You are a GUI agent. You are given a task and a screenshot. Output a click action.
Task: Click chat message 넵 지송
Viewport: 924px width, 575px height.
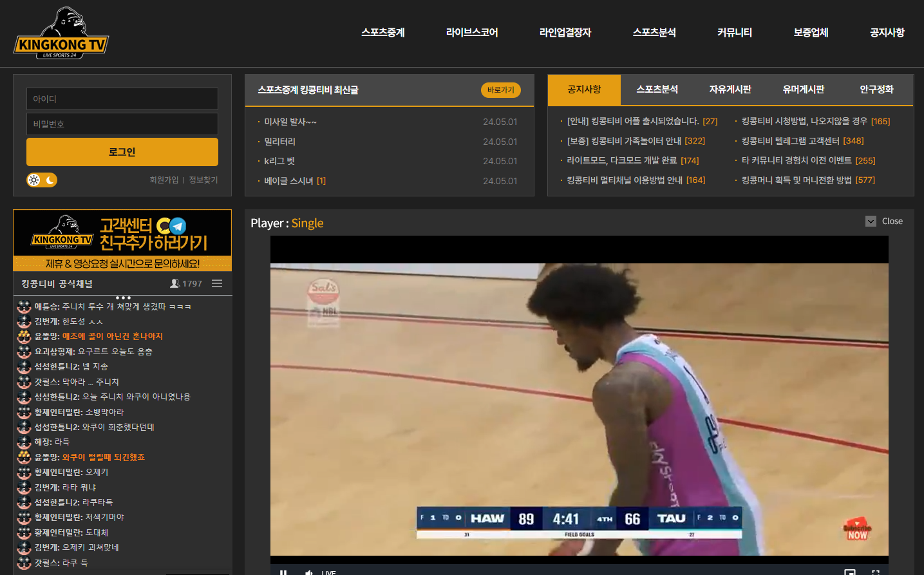tap(95, 366)
